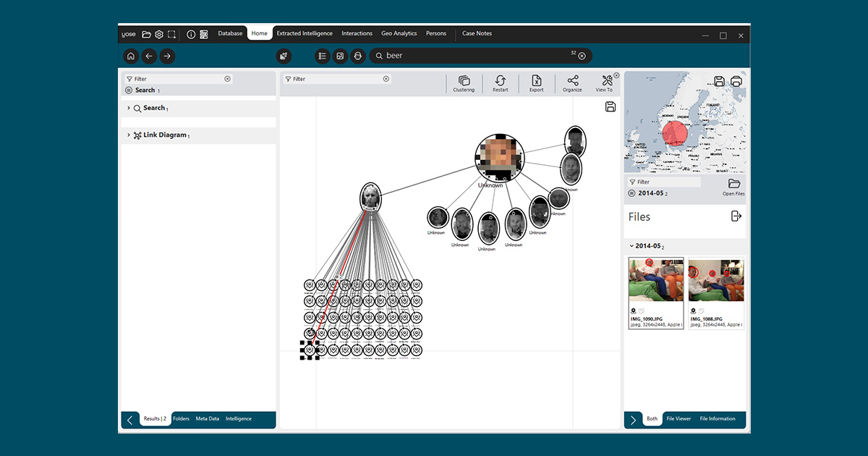The width and height of the screenshot is (868, 456).
Task: Expand the Link Diagram tree item
Action: coord(129,135)
